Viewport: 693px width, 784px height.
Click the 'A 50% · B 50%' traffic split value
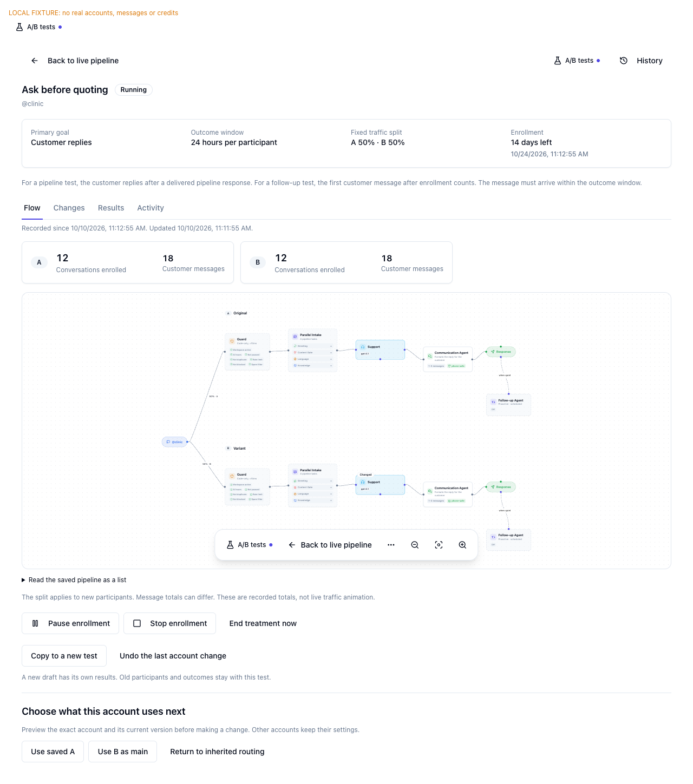coord(378,142)
